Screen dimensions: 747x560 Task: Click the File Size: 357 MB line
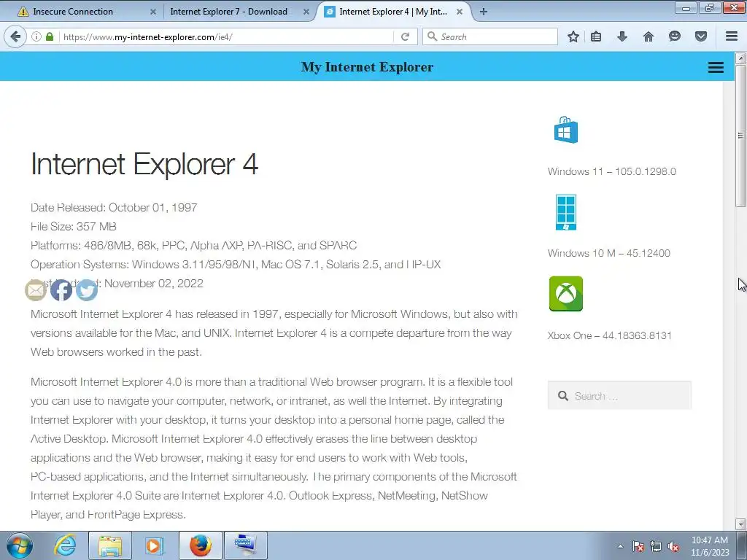coord(74,227)
